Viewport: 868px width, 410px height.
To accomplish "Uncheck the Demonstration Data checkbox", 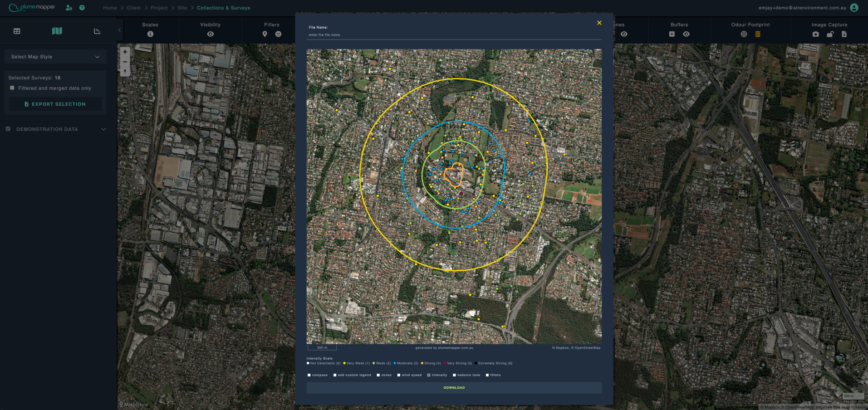I will pyautogui.click(x=8, y=129).
